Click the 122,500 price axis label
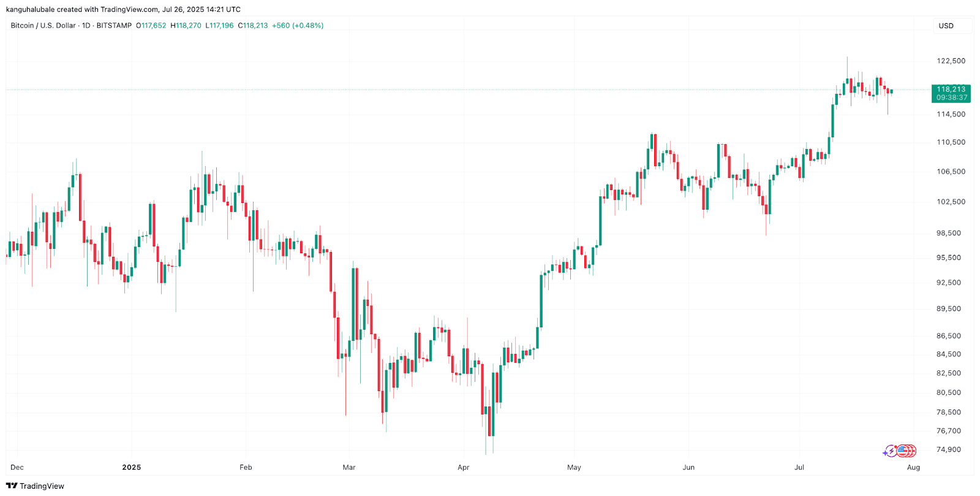 coord(951,61)
